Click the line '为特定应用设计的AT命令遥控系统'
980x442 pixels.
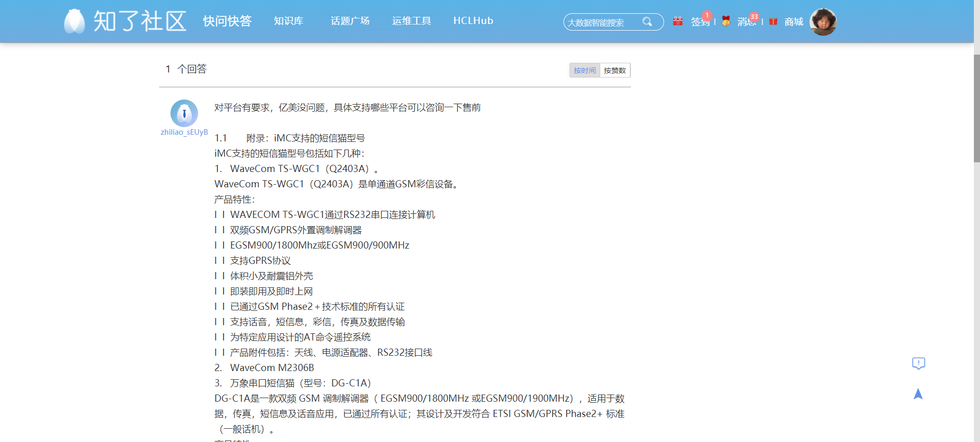[300, 337]
